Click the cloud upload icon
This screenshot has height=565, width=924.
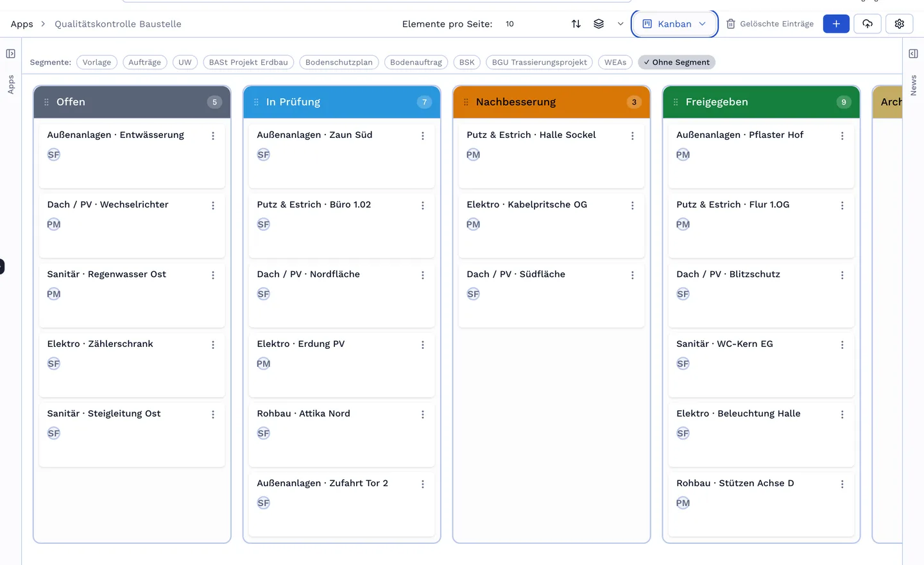click(x=868, y=24)
